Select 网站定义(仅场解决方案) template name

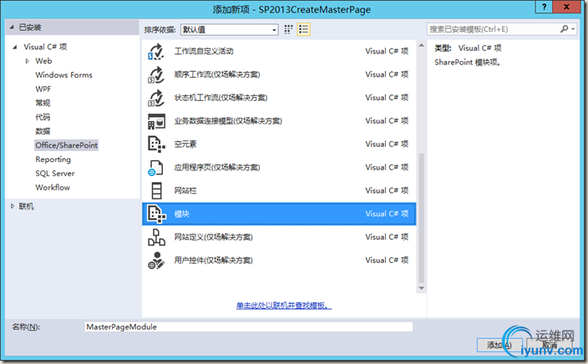click(213, 237)
